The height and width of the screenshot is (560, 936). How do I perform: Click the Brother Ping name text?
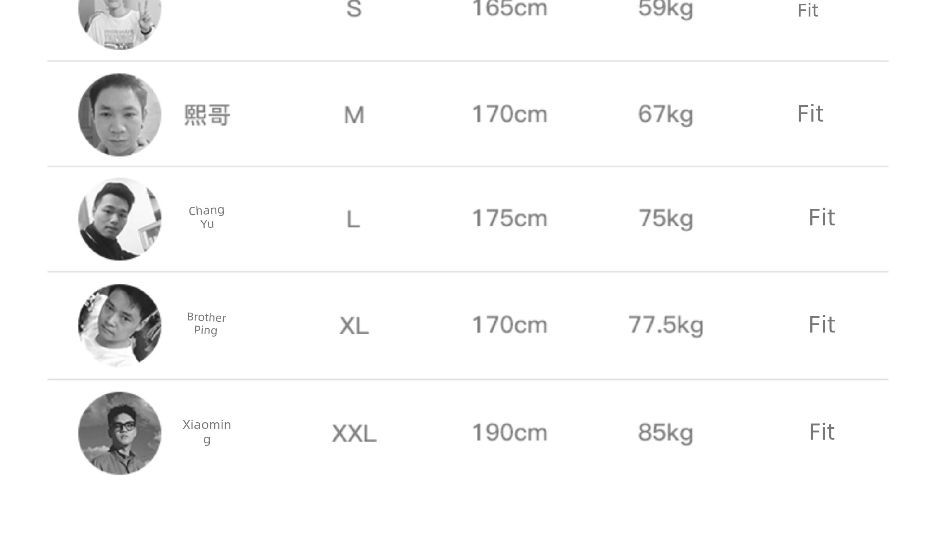(x=206, y=323)
